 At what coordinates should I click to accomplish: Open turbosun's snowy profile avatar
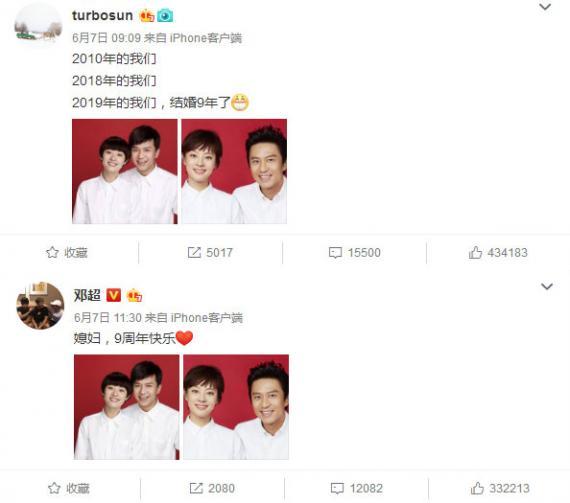click(39, 25)
